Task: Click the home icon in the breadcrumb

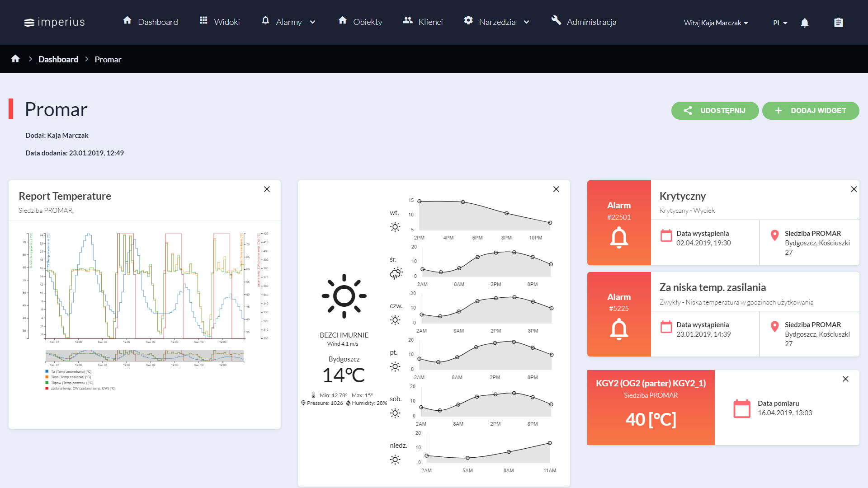Action: pyautogui.click(x=15, y=59)
